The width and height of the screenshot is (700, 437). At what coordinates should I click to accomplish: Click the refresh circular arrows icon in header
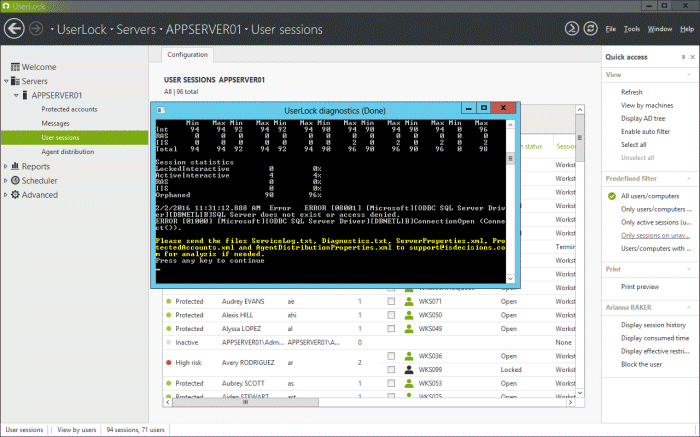pyautogui.click(x=591, y=29)
